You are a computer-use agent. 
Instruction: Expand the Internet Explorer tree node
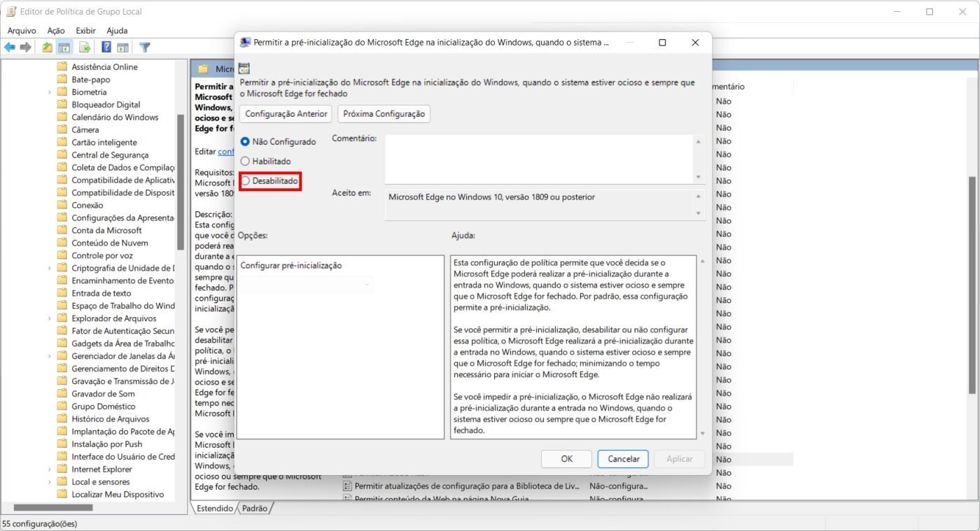(x=50, y=469)
